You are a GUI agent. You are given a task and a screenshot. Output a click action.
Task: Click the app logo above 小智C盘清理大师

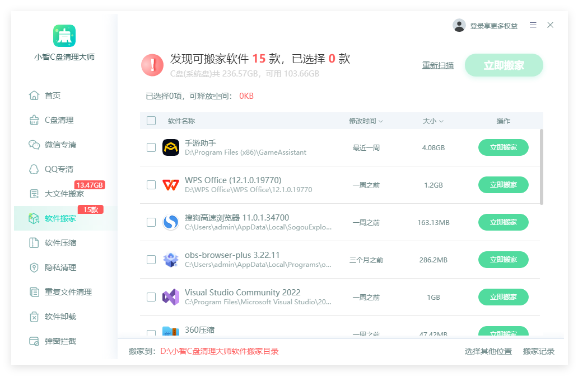pyautogui.click(x=64, y=36)
